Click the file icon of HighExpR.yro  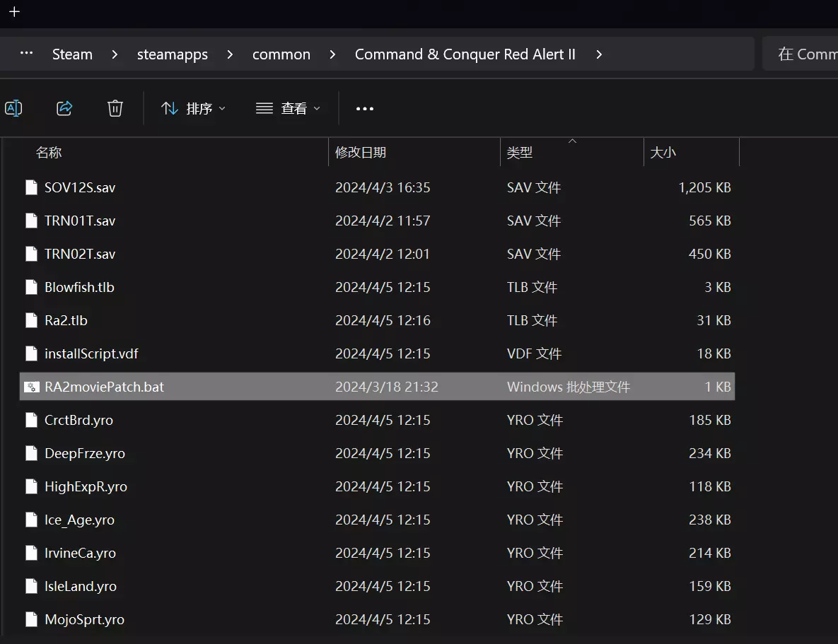click(x=32, y=486)
